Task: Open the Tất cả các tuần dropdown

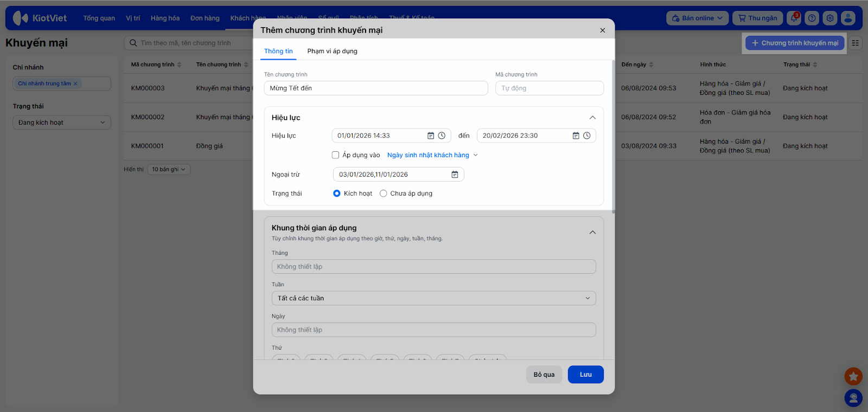Action: 433,298
